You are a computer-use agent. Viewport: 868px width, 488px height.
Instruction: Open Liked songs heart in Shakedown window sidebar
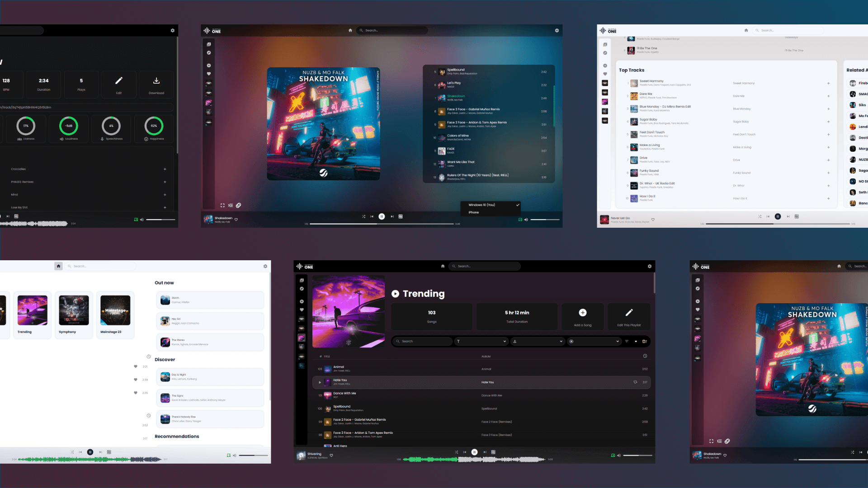[x=209, y=74]
